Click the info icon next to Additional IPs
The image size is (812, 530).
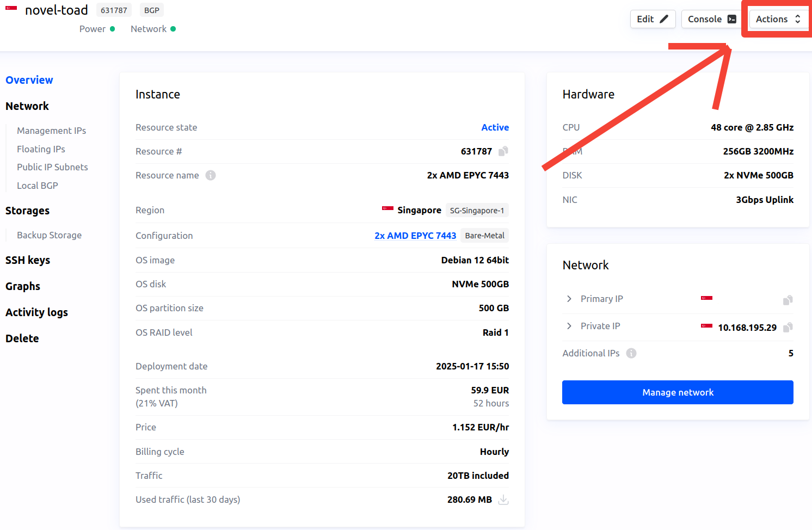pos(631,353)
